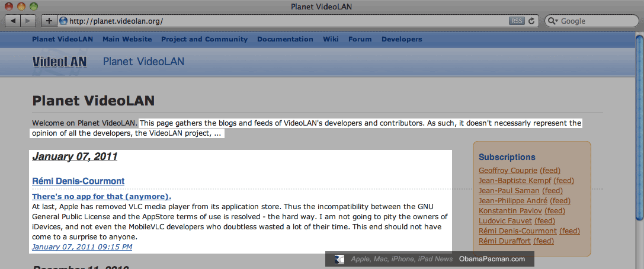Click the "Subscriptions" sidebar heading
The image size is (644, 269).
pyautogui.click(x=507, y=157)
